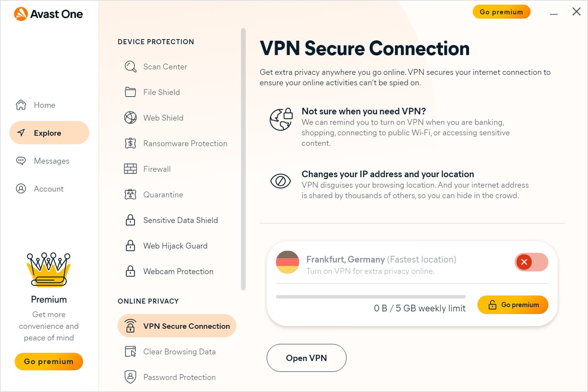588x392 pixels.
Task: Select the File Shield icon
Action: click(130, 92)
